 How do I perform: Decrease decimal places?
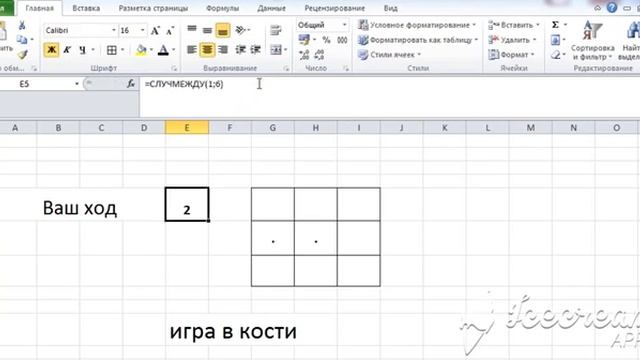click(x=320, y=54)
